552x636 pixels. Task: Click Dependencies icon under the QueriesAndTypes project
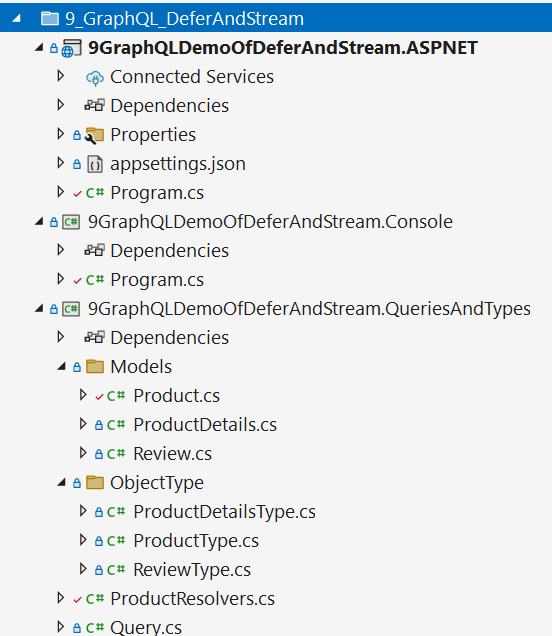(x=95, y=337)
